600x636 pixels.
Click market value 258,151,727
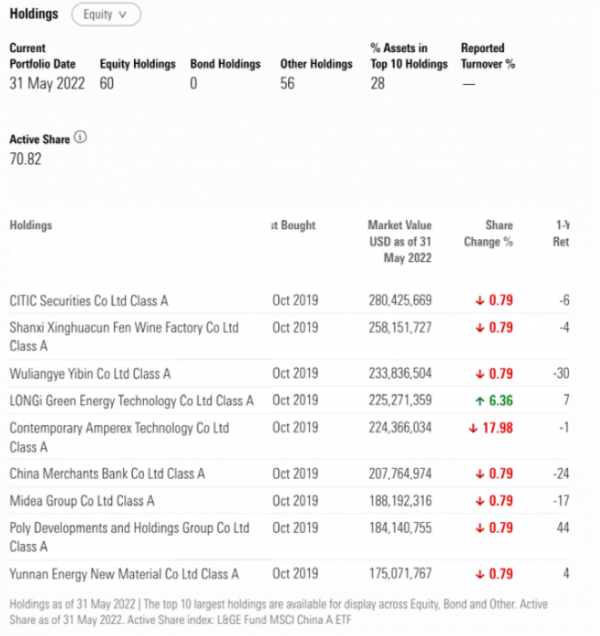(x=400, y=328)
